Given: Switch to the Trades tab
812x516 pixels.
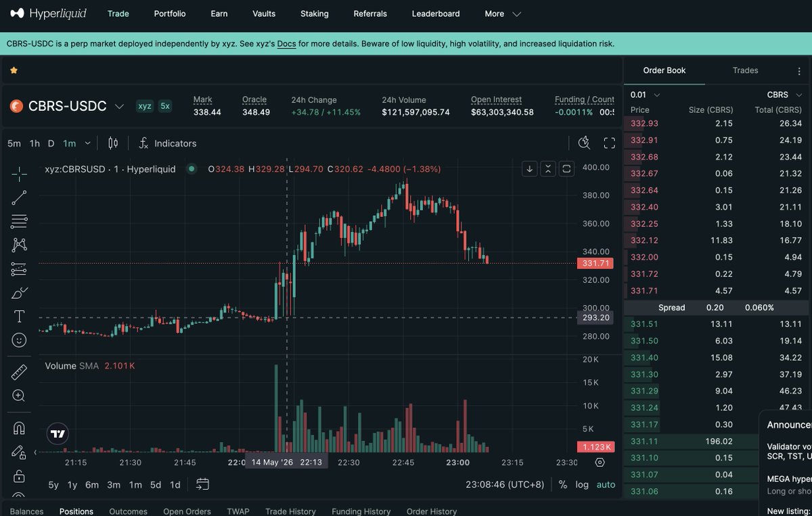Looking at the screenshot, I should click(x=745, y=70).
